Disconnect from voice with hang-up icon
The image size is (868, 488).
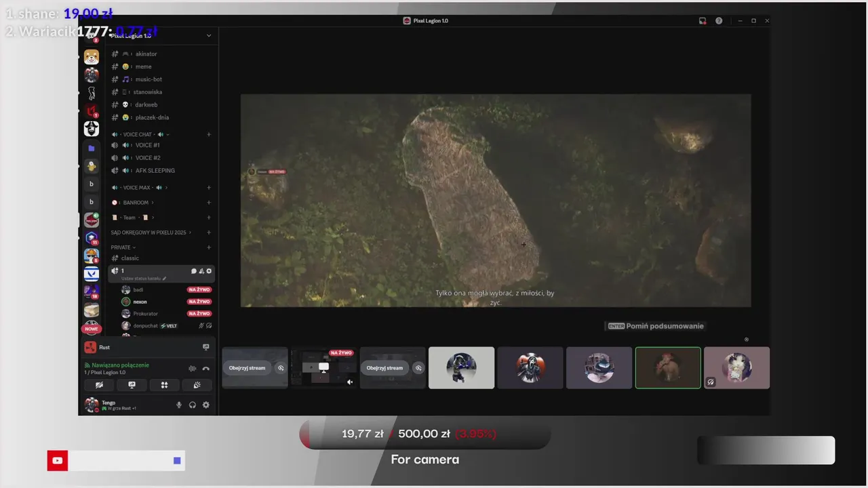[206, 369]
